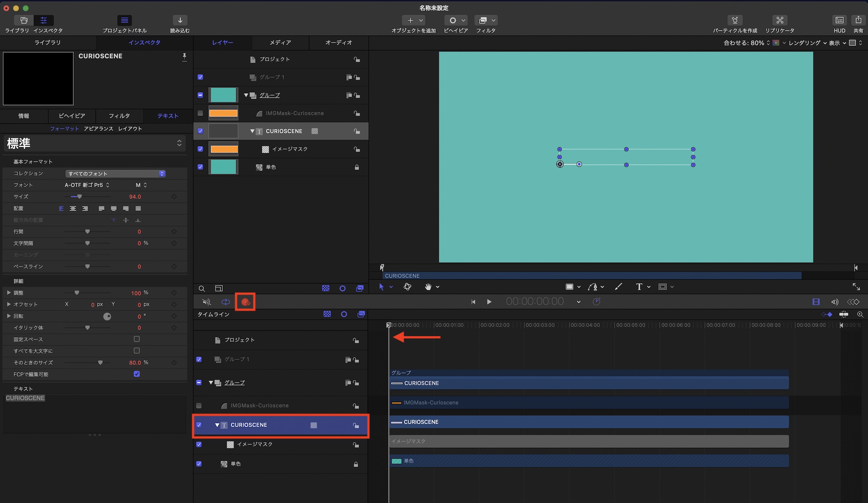Open the コレクション font collection dropdown
The width and height of the screenshot is (868, 503).
click(x=115, y=173)
